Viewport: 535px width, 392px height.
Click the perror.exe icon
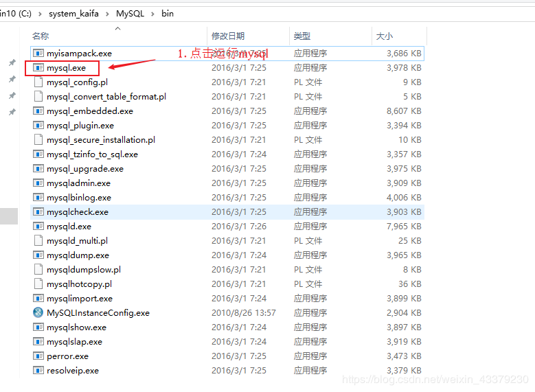(38, 356)
